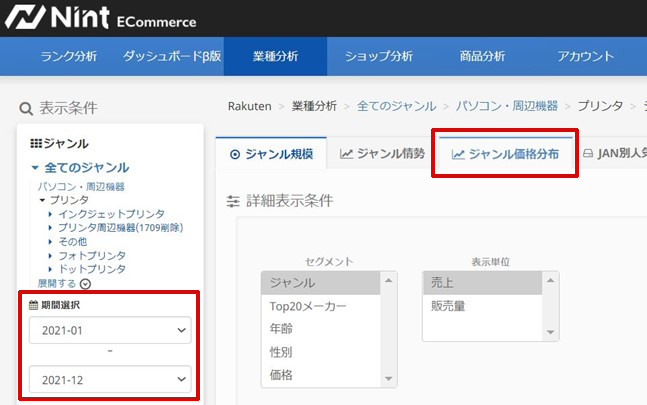Click the calendar icon beside 期間選択
Screen dimensions: 647x405
(33, 305)
